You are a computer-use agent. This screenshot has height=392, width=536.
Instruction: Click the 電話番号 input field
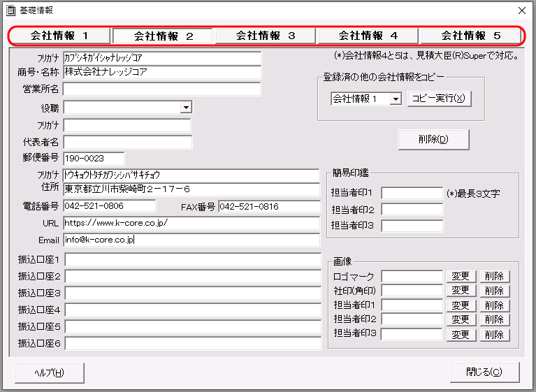click(110, 206)
